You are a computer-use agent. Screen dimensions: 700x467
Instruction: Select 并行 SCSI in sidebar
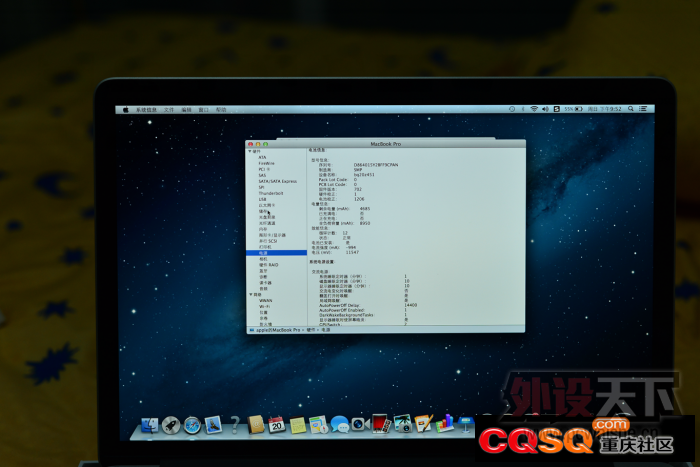268,241
